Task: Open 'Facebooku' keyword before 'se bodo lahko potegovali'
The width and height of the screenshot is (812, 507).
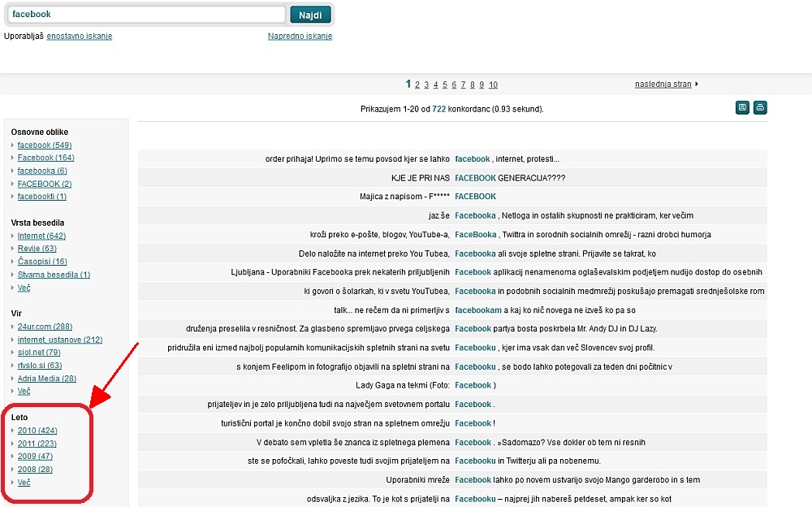Action: coord(475,367)
